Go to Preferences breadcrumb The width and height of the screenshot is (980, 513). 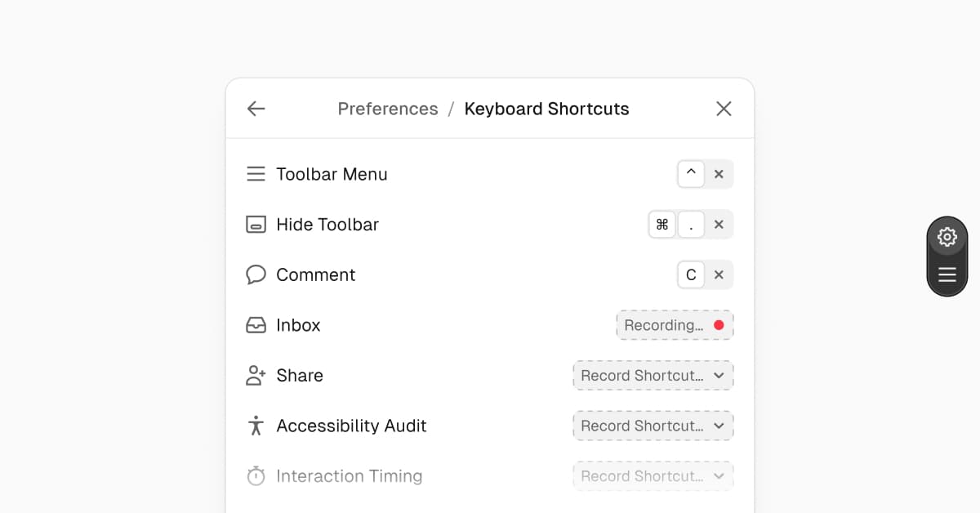pyautogui.click(x=388, y=109)
